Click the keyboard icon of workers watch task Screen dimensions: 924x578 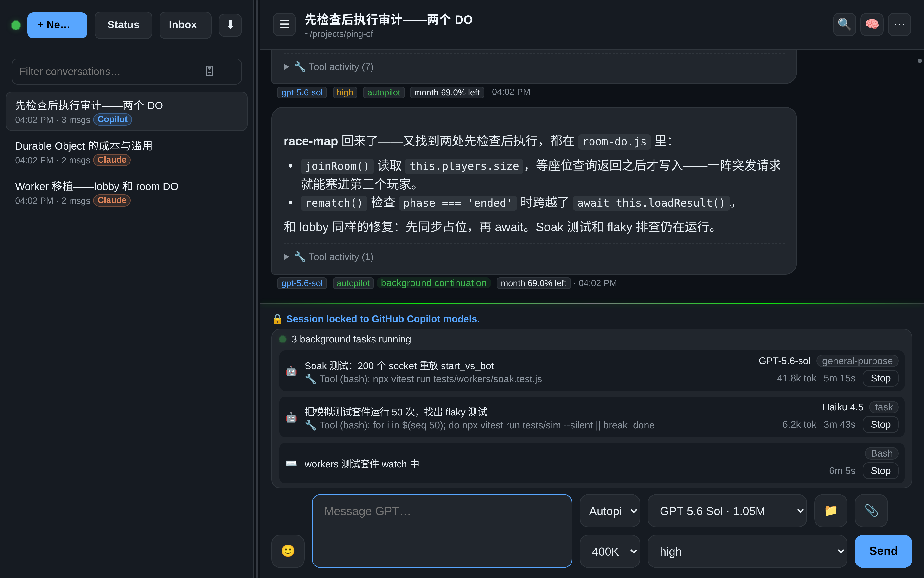coord(291,464)
